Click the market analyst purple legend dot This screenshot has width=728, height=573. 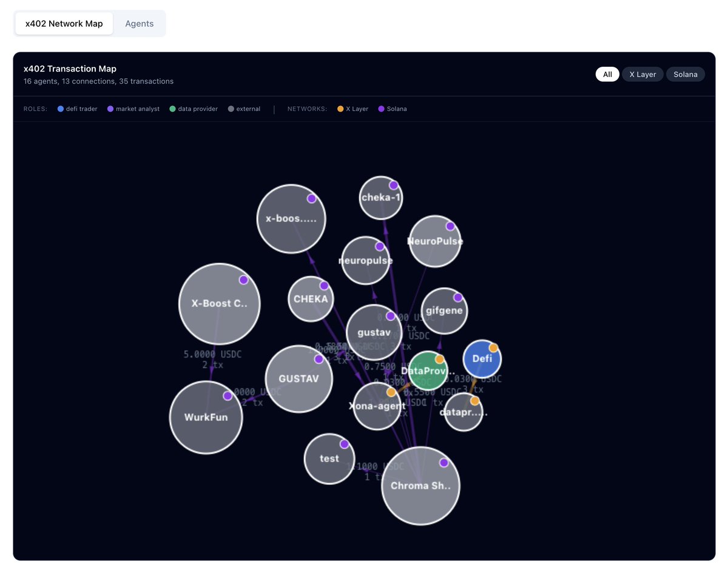[110, 109]
